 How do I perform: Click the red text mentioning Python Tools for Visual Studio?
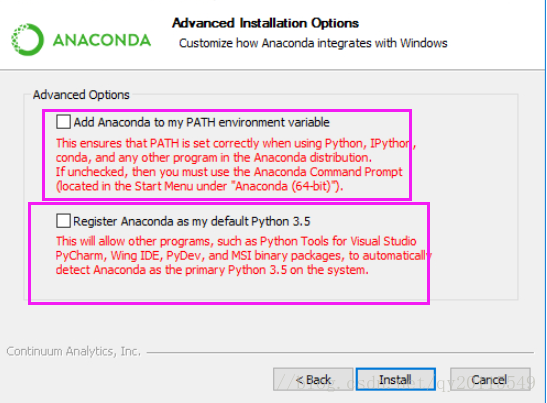(236, 241)
